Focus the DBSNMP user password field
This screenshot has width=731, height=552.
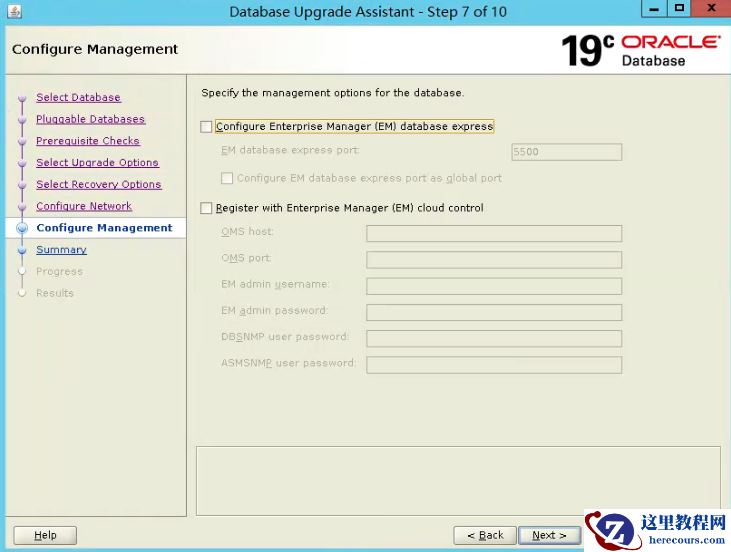[494, 338]
